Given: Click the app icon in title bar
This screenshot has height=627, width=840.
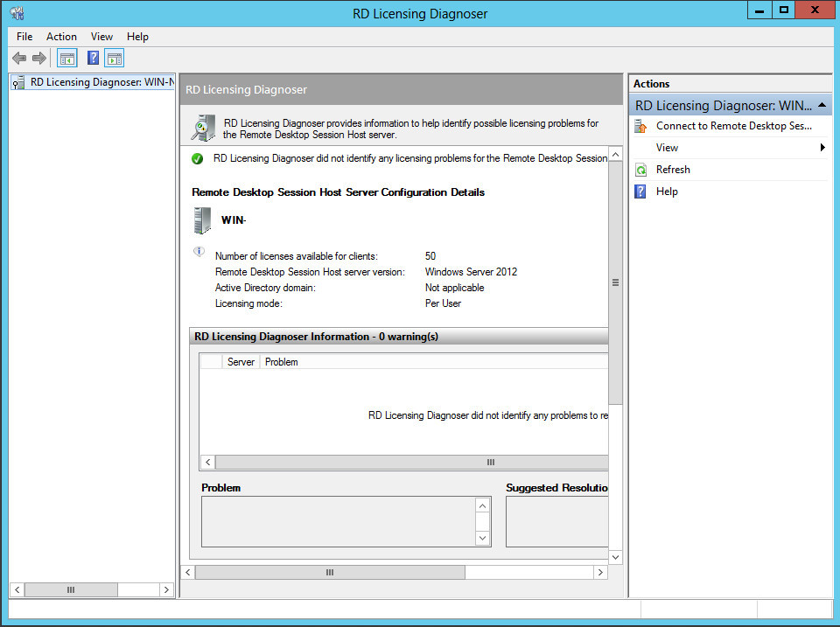Looking at the screenshot, I should pos(17,13).
